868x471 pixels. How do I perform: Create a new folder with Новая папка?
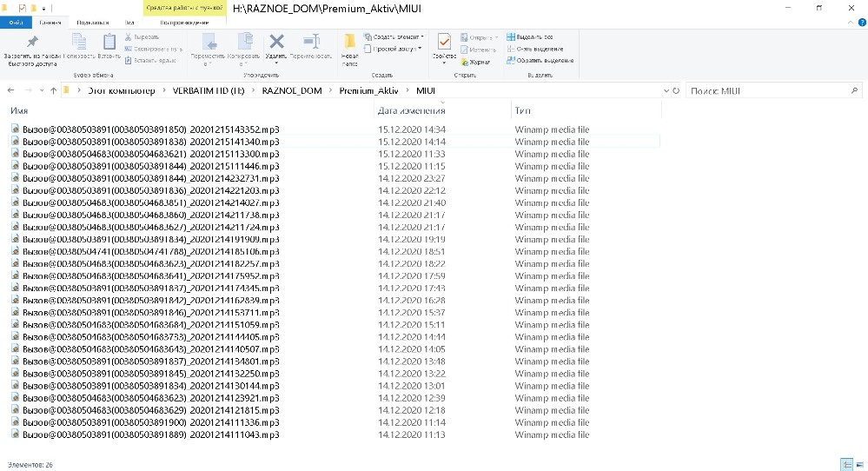click(350, 50)
